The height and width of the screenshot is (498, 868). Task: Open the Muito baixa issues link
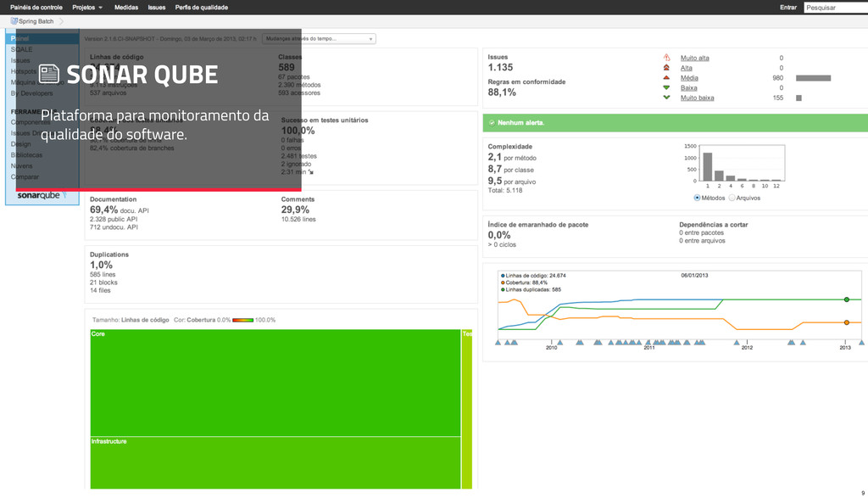(697, 98)
